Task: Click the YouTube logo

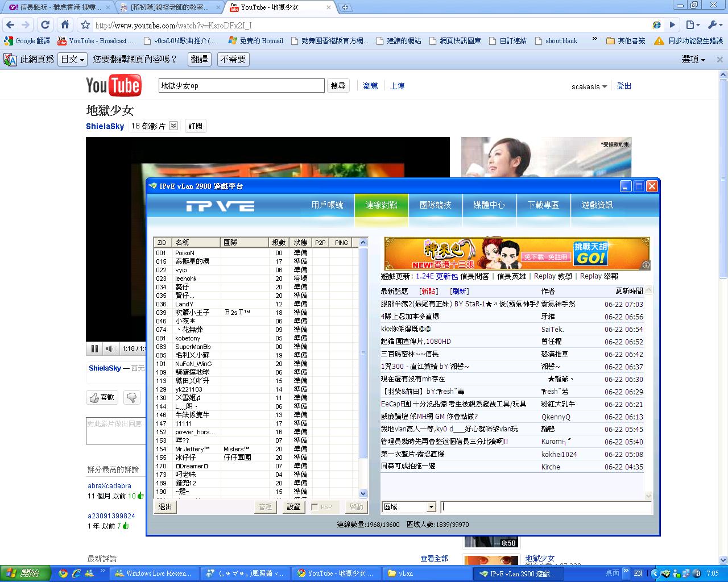Action: 113,85
